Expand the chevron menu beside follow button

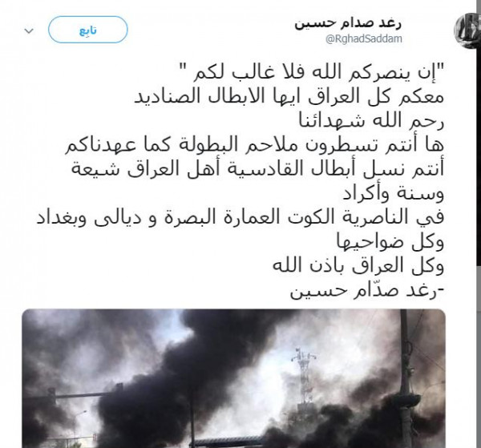tap(29, 30)
